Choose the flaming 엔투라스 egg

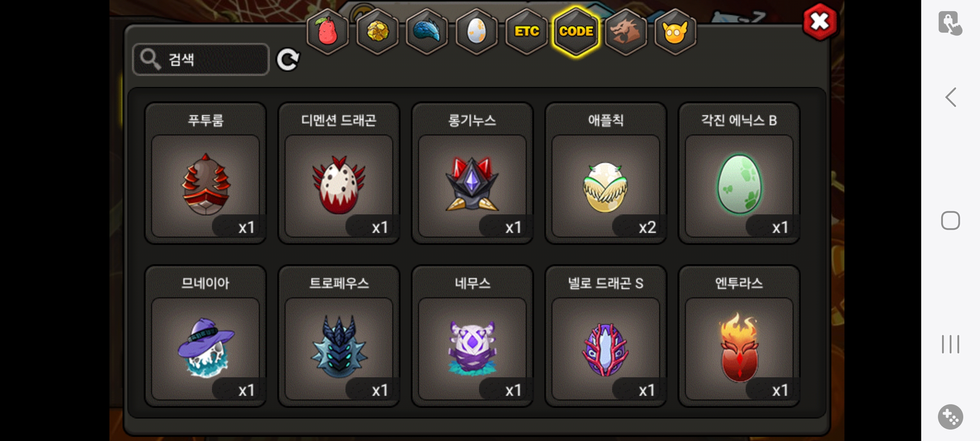[x=739, y=336]
